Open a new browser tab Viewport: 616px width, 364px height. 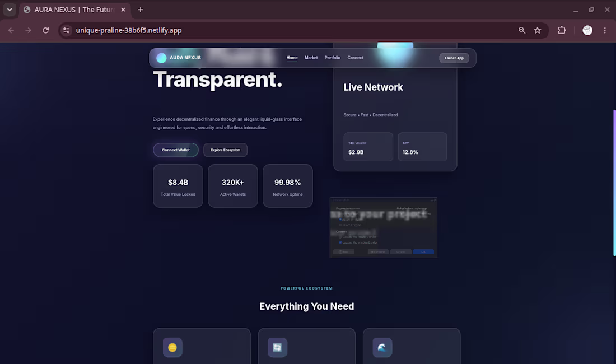tap(140, 10)
